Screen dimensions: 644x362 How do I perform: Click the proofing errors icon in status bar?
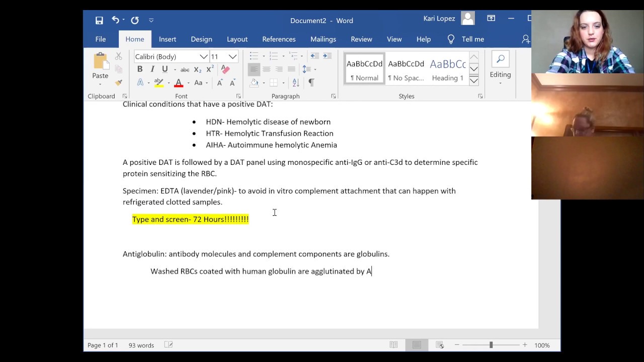[x=169, y=345]
